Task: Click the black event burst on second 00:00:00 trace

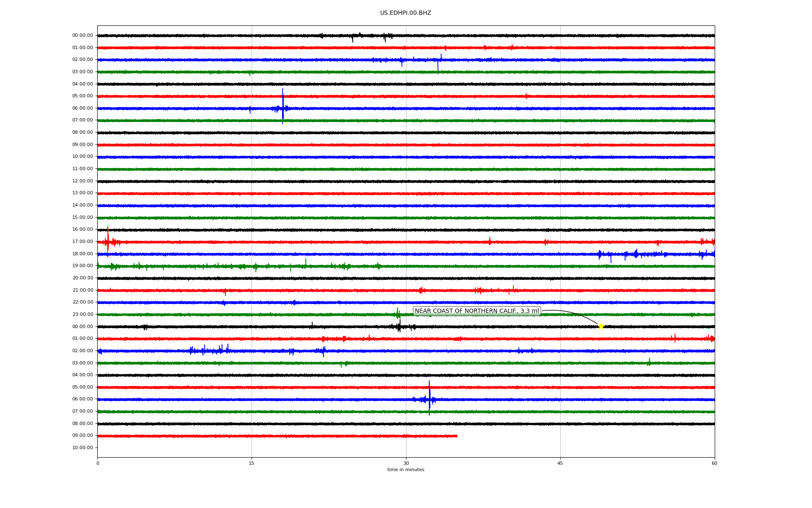Action: (x=399, y=326)
